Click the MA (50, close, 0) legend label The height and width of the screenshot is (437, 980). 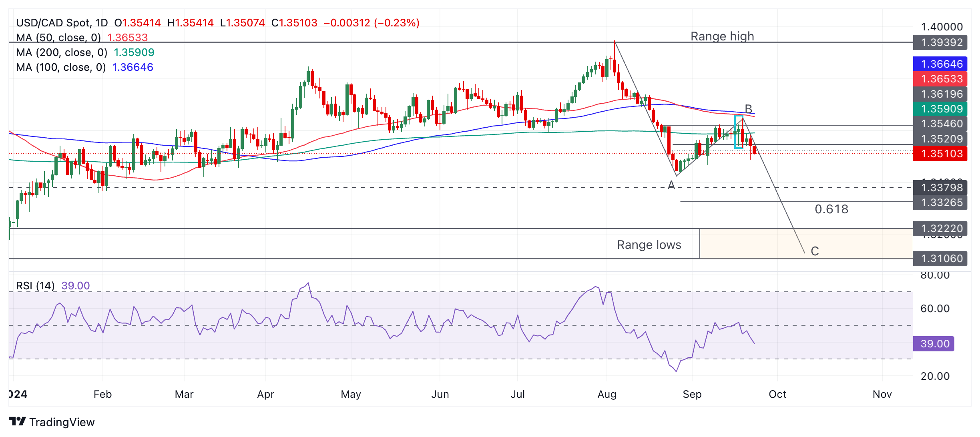click(x=58, y=38)
